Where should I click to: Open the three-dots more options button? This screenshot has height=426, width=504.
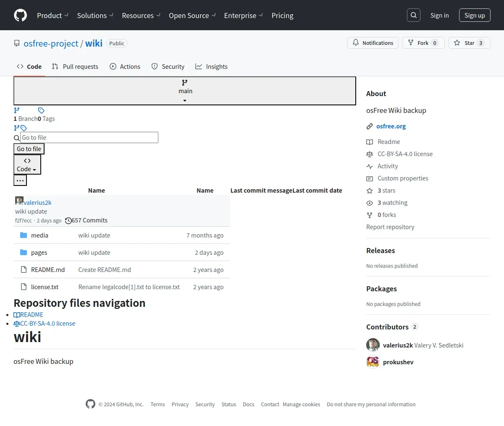pyautogui.click(x=20, y=180)
